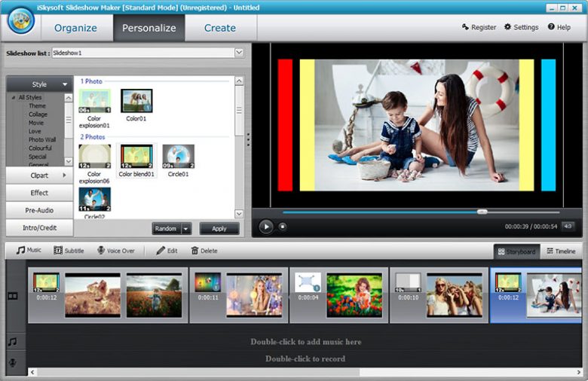Screen dimensions: 588x381
Task: Click the Play button under the preview
Action: point(266,226)
